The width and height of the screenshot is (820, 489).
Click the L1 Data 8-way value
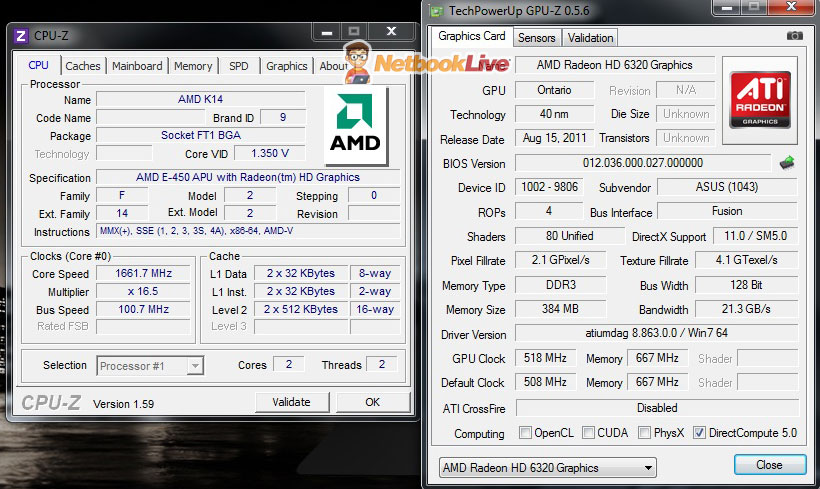[375, 273]
